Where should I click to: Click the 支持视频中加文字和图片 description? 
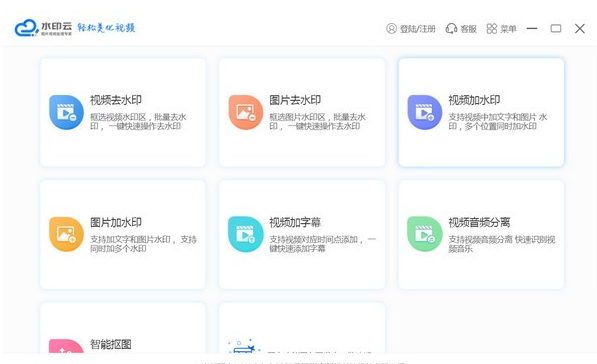pos(498,121)
